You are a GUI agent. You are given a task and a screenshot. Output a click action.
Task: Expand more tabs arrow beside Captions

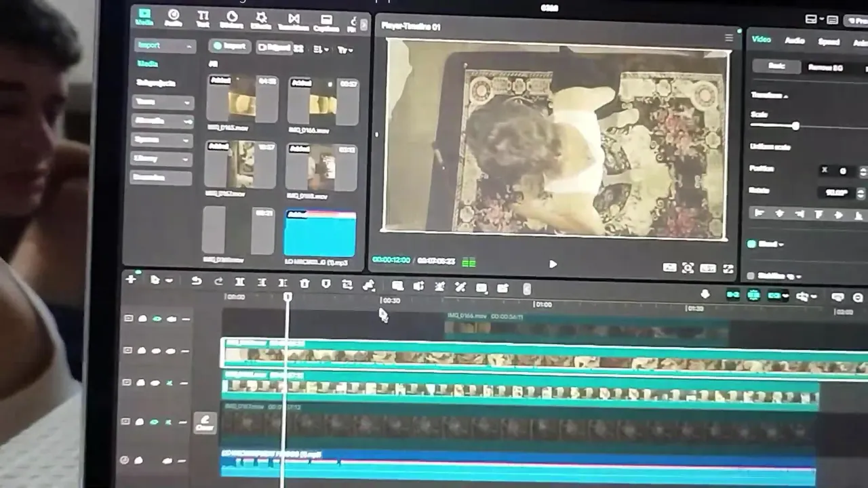363,24
